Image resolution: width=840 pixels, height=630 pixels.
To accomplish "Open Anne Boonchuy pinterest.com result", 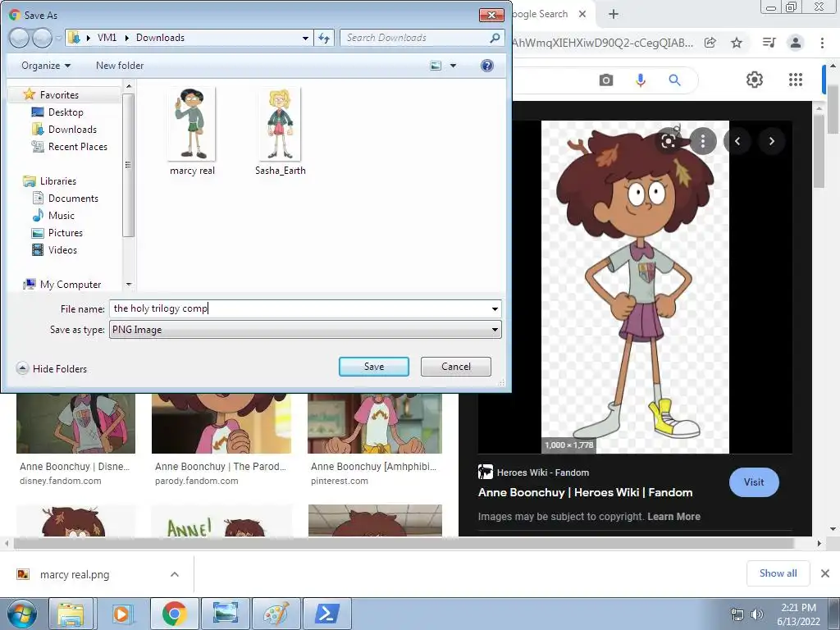I will (x=373, y=467).
